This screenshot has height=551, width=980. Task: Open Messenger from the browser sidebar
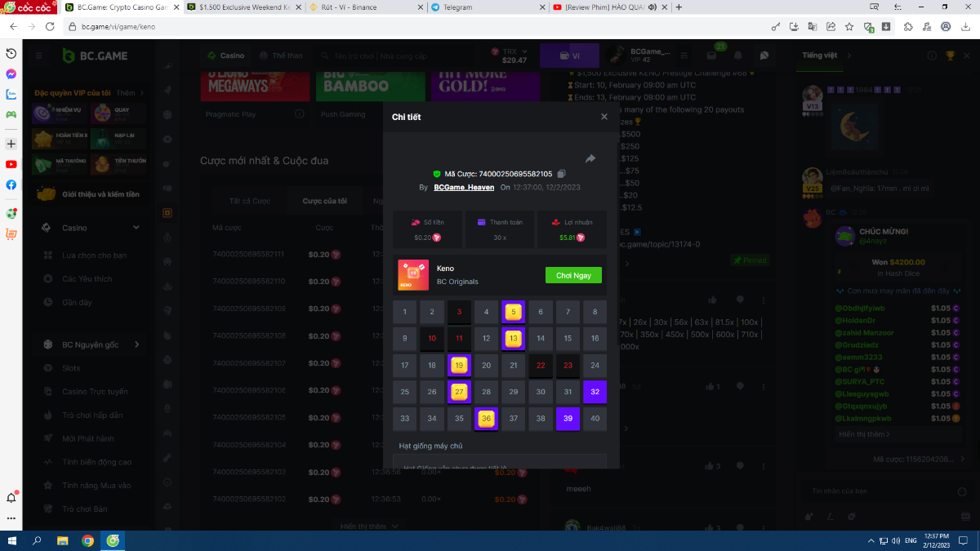point(11,73)
